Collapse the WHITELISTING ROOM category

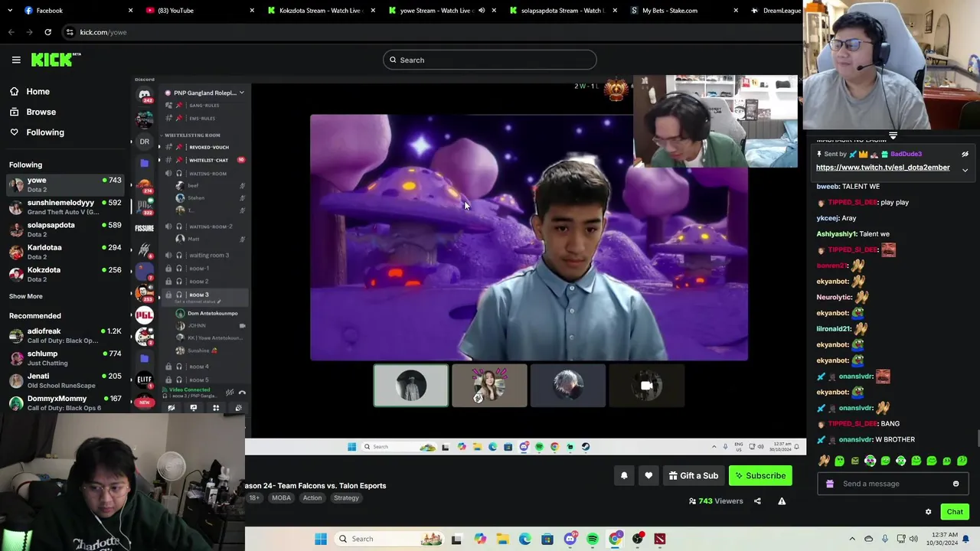point(191,135)
